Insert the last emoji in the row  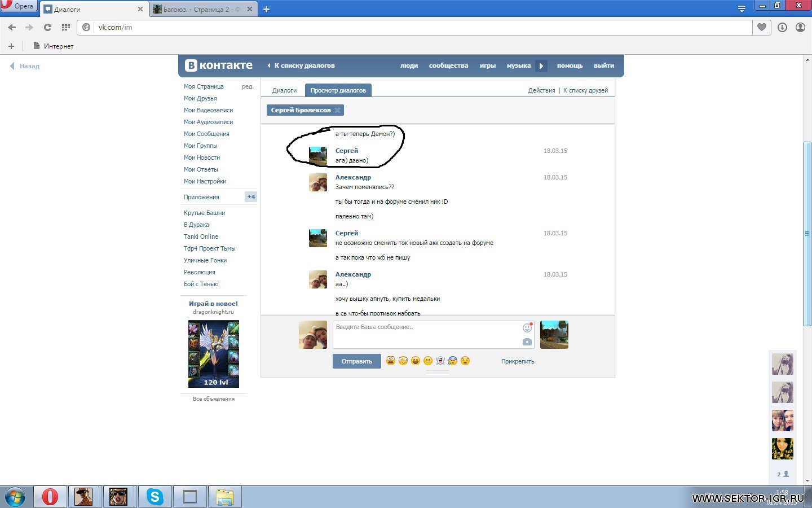point(465,361)
